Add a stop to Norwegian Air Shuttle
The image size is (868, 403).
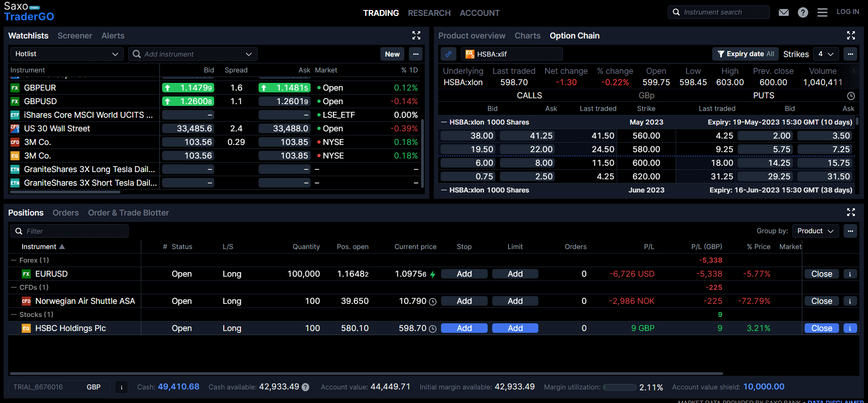tap(464, 301)
